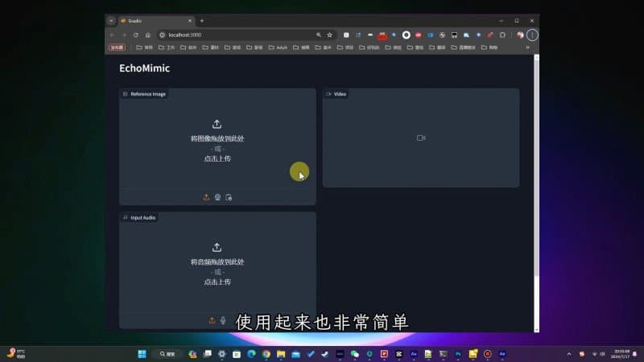Image resolution: width=644 pixels, height=362 pixels.
Task: Click the audio drop zone in Input Audio
Action: coord(217,265)
